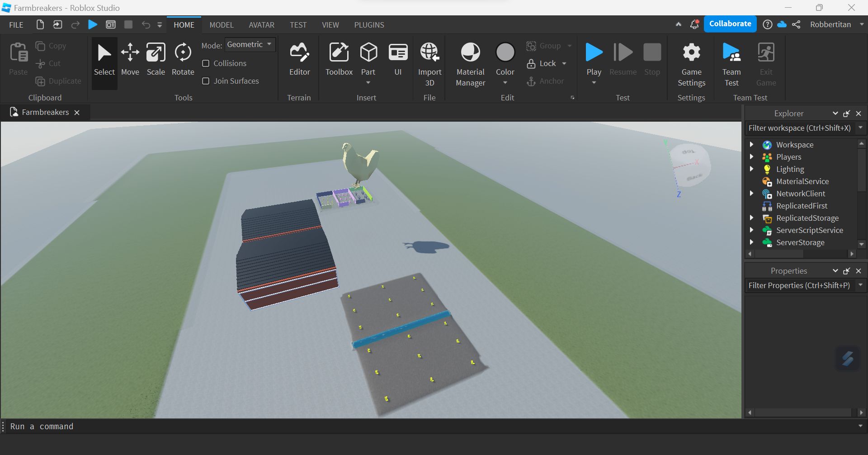
Task: Click the Color swatch circle
Action: pos(505,52)
